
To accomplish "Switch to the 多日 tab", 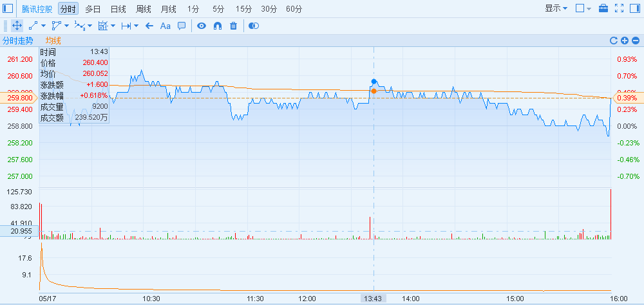I will 93,9.
